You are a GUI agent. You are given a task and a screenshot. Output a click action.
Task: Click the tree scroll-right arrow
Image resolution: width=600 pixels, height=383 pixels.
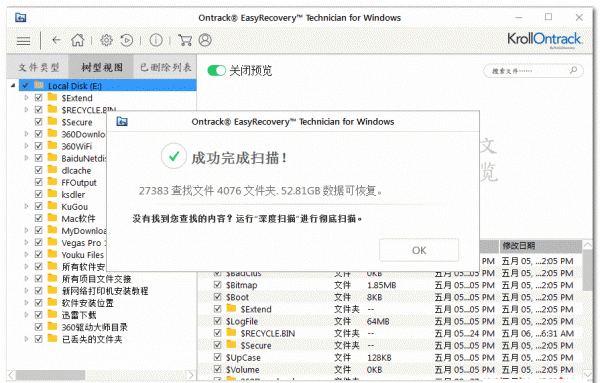[x=191, y=375]
